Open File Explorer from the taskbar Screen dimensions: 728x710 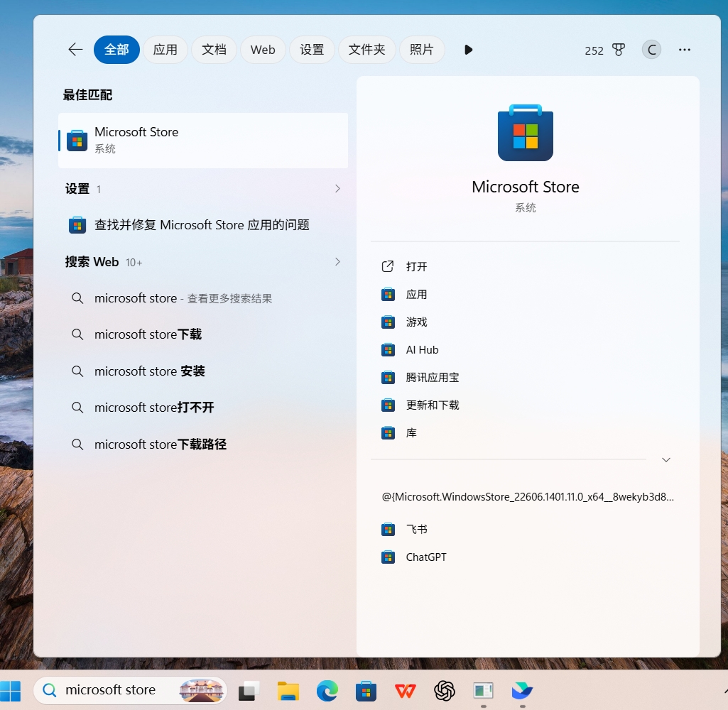point(288,691)
